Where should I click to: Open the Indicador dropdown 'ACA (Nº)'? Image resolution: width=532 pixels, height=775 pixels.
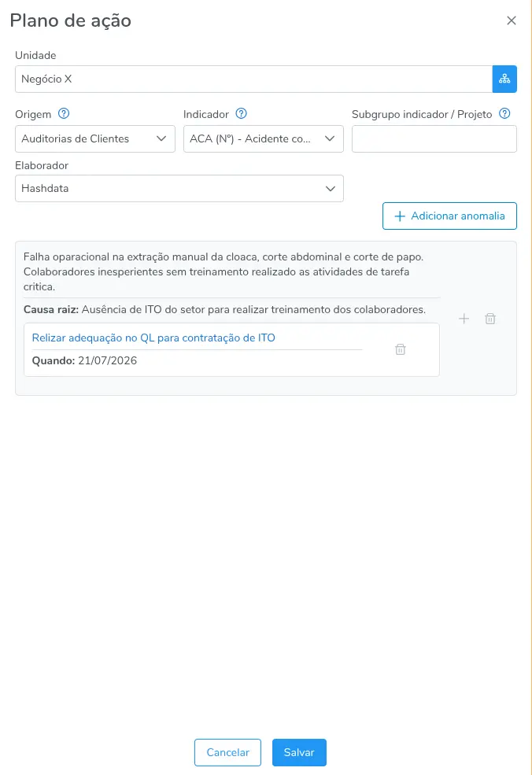point(263,139)
